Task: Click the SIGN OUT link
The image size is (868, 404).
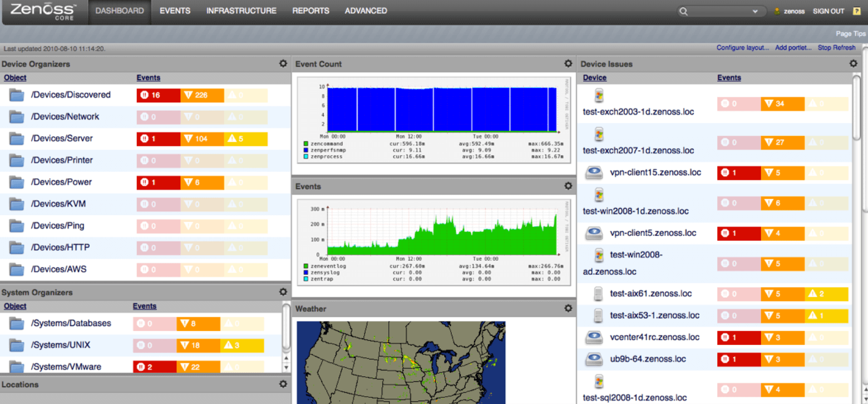Action: coord(828,11)
